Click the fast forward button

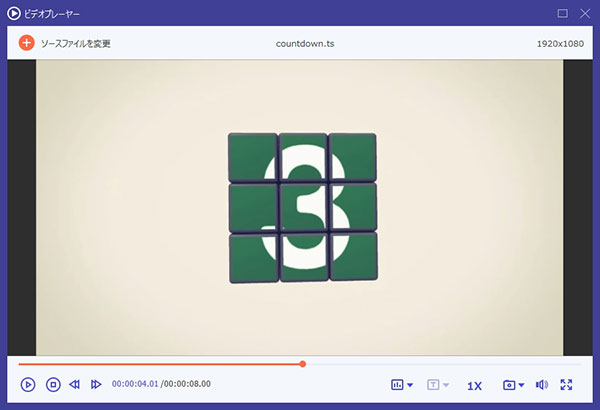click(96, 384)
